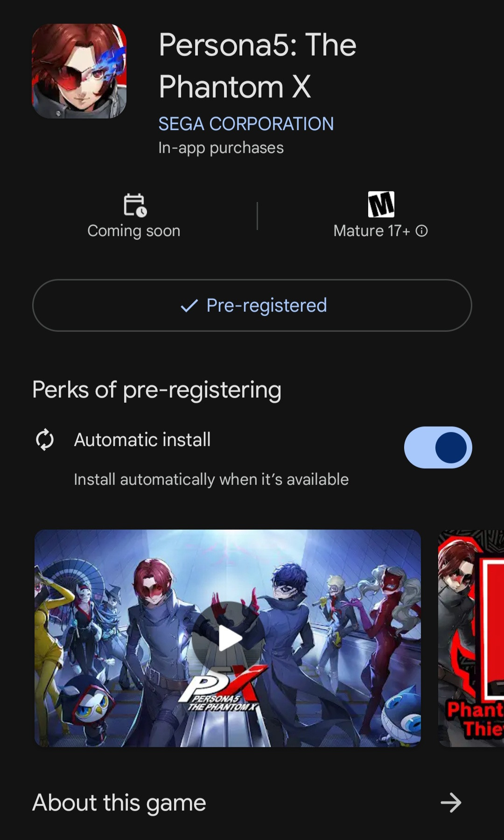Expand About this game with arrow
The width and height of the screenshot is (504, 840).
pyautogui.click(x=451, y=803)
